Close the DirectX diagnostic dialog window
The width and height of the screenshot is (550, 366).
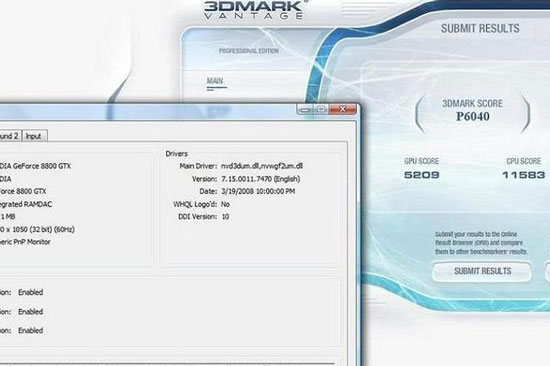[x=343, y=109]
